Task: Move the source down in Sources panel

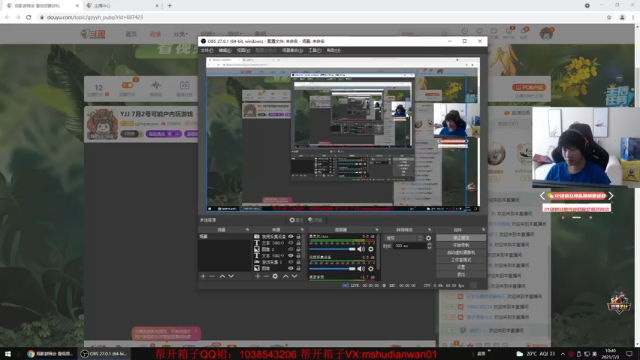Action: 294,276
